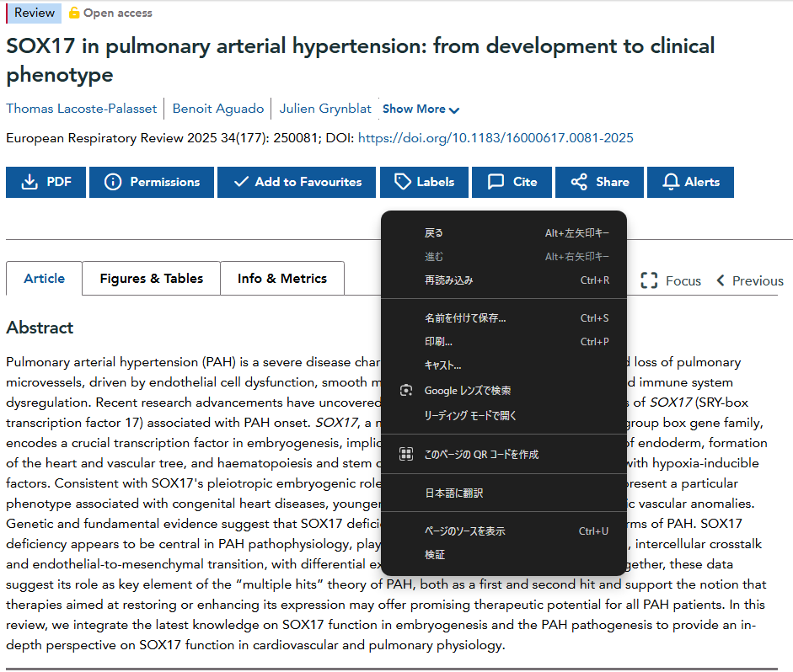Viewport: 793px width, 672px height.
Task: Choose 日本語に翻訳 translate option
Action: 453,493
